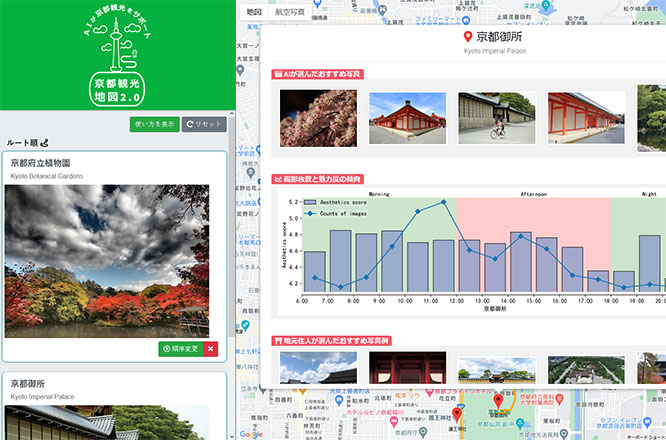Switch to the 地図 map view tab

coord(254,11)
